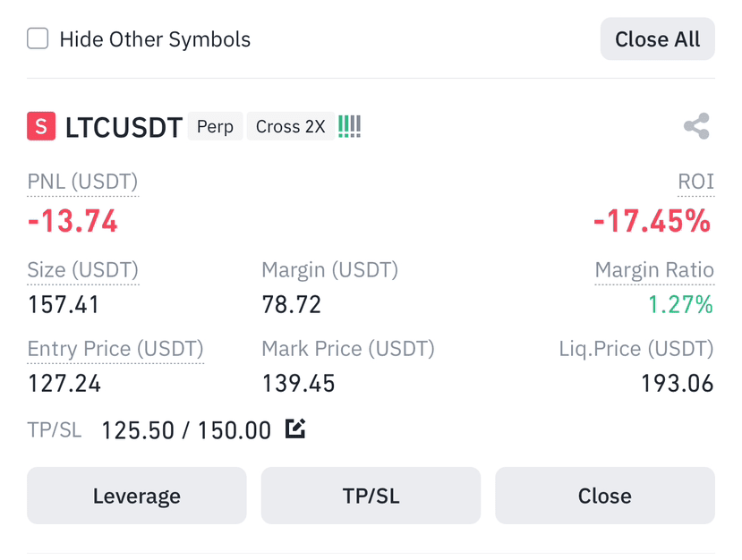The height and width of the screenshot is (560, 742).
Task: Enable the Hide Other Symbols checkbox
Action: tap(38, 38)
